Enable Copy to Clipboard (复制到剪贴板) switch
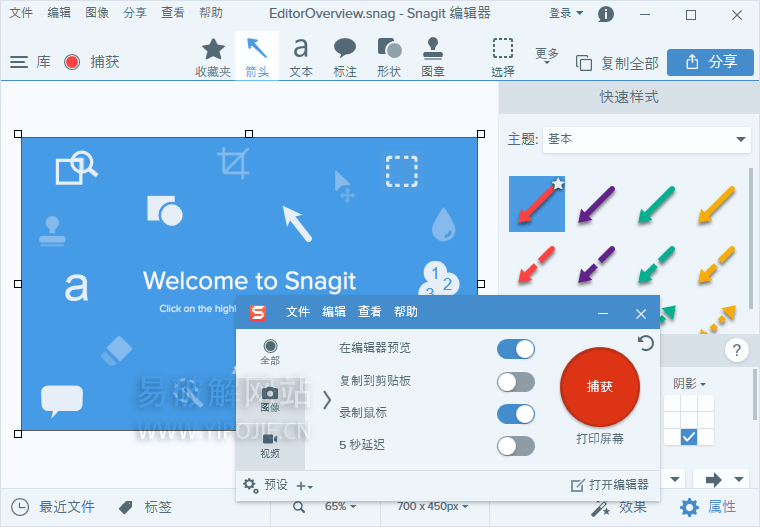Image resolution: width=760 pixels, height=527 pixels. (516, 381)
